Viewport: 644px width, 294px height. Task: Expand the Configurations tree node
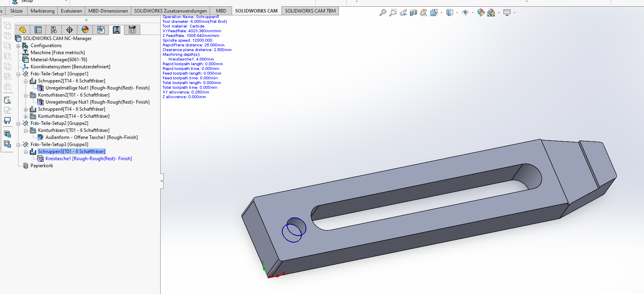tap(18, 46)
